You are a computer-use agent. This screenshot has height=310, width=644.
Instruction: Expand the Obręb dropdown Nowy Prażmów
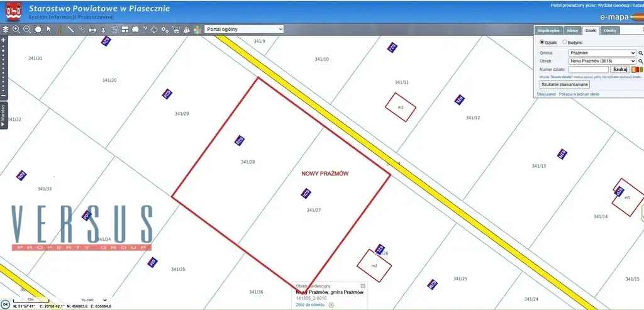click(602, 61)
